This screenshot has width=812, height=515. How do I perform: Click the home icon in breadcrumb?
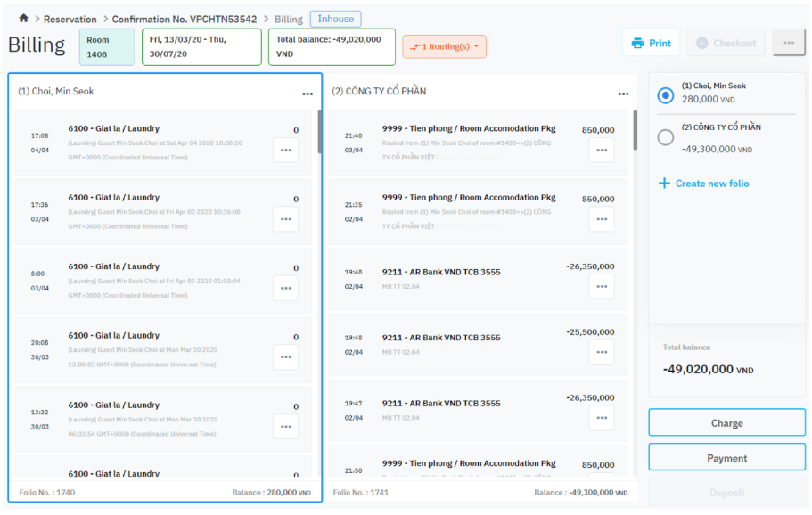23,19
